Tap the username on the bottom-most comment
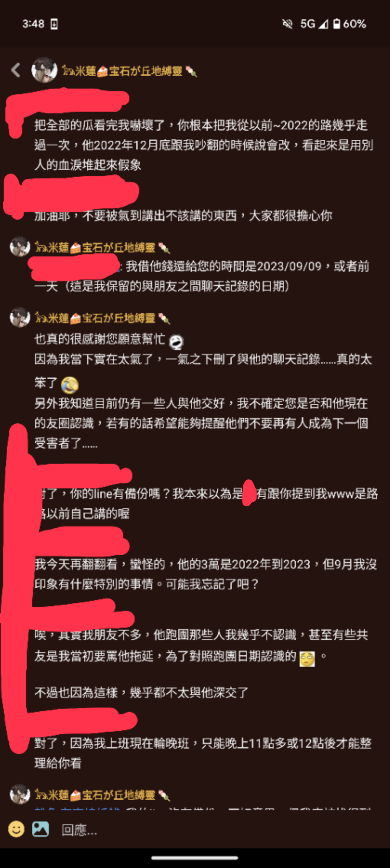Image resolution: width=390 pixels, height=868 pixels. 102,795
